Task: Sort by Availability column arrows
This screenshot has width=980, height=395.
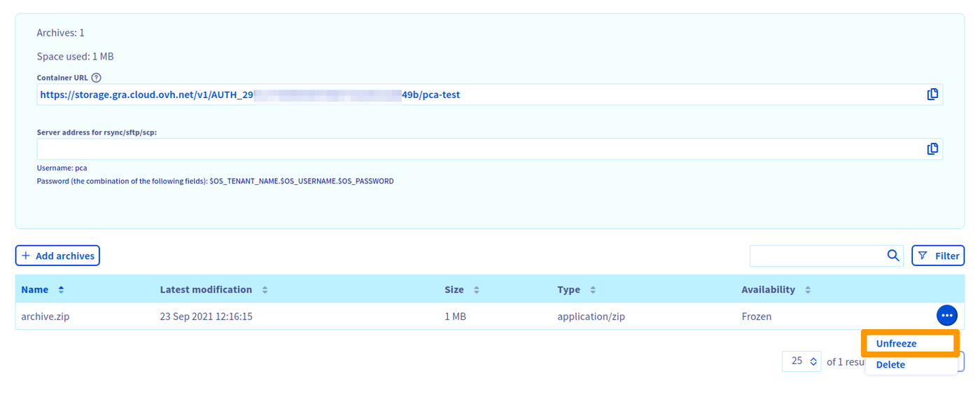Action: (x=808, y=290)
